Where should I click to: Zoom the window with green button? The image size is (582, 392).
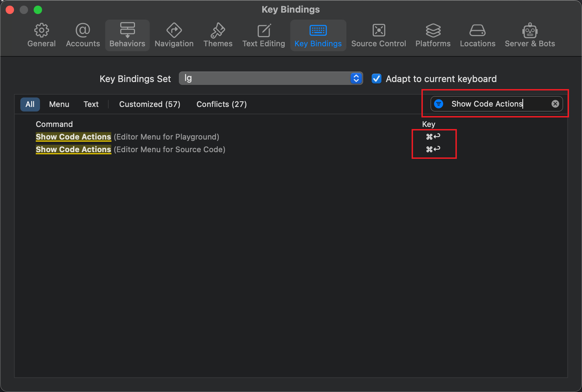click(38, 10)
